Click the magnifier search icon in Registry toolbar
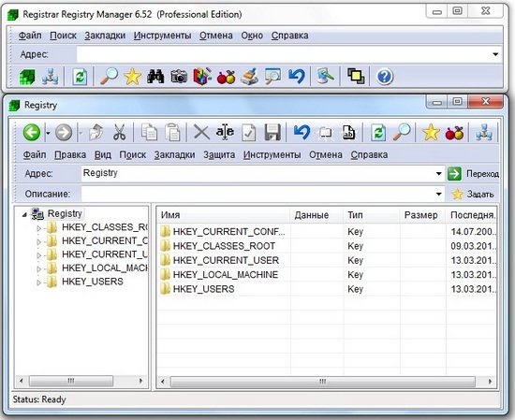Screen dimensions: 515x420 click(x=402, y=132)
